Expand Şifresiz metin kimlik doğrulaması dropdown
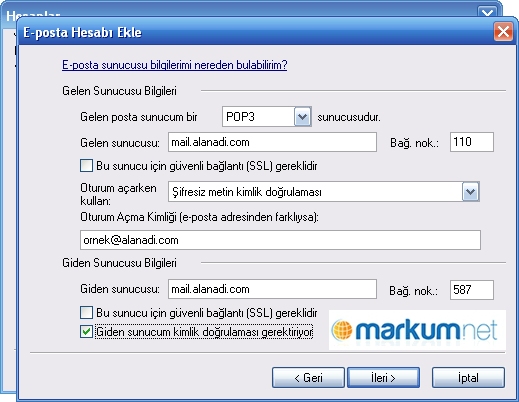This screenshot has width=519, height=402. click(x=470, y=192)
